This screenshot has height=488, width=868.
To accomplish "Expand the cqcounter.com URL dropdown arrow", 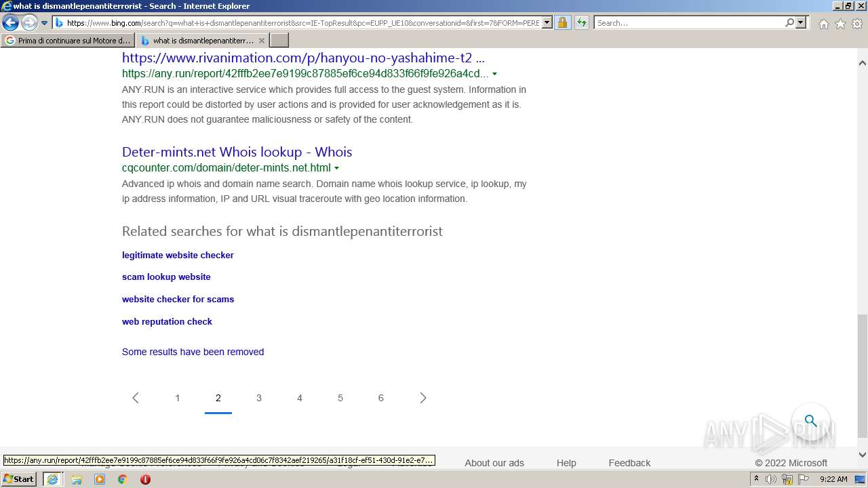I will [x=336, y=168].
